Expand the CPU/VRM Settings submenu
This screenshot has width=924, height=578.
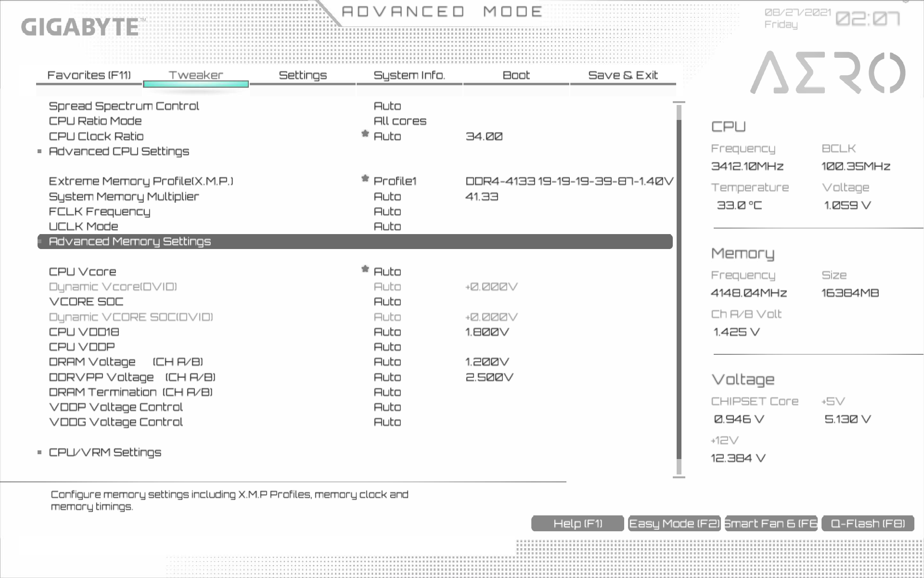[105, 452]
